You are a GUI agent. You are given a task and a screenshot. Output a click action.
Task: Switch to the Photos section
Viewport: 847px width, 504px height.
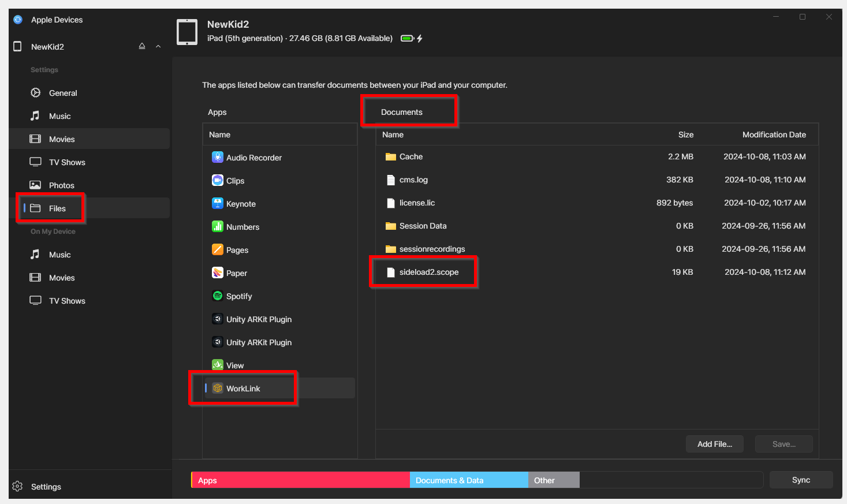pos(62,185)
